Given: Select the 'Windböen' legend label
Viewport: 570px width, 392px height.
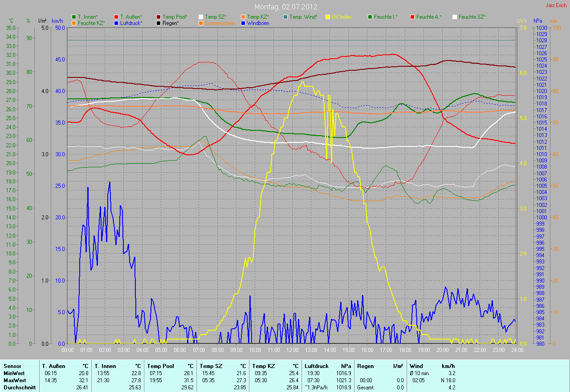Looking at the screenshot, I should pyautogui.click(x=258, y=23).
